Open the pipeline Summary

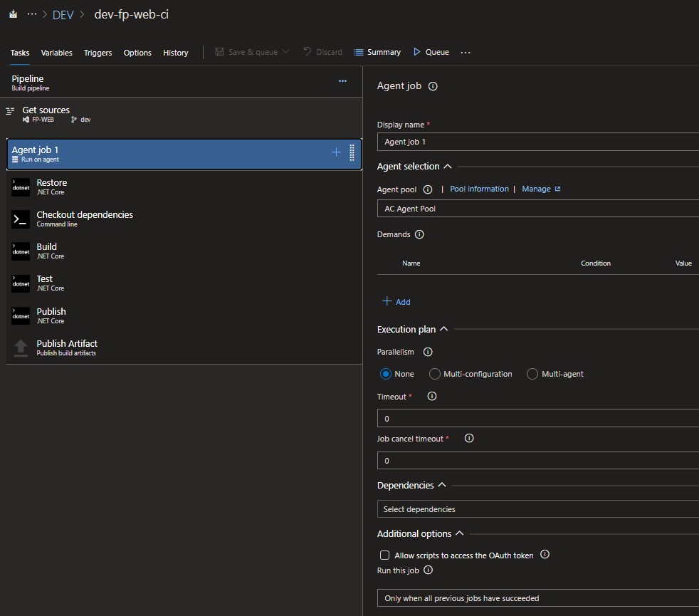377,52
